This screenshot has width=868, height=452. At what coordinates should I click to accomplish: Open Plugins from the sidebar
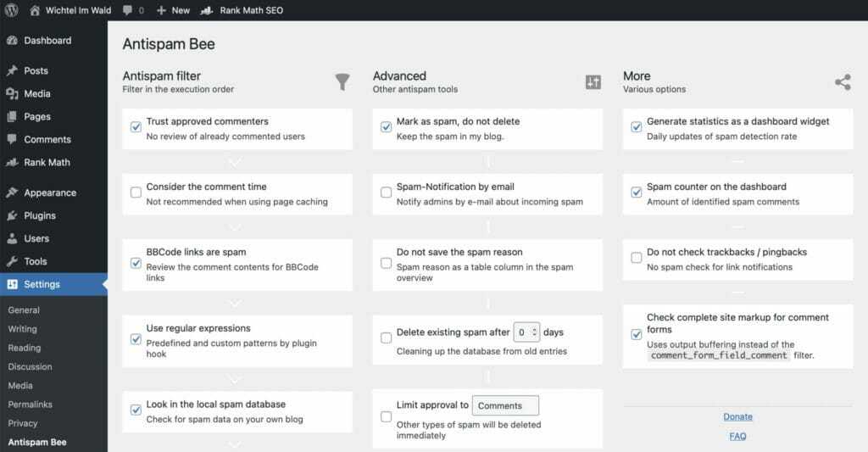pyautogui.click(x=40, y=215)
